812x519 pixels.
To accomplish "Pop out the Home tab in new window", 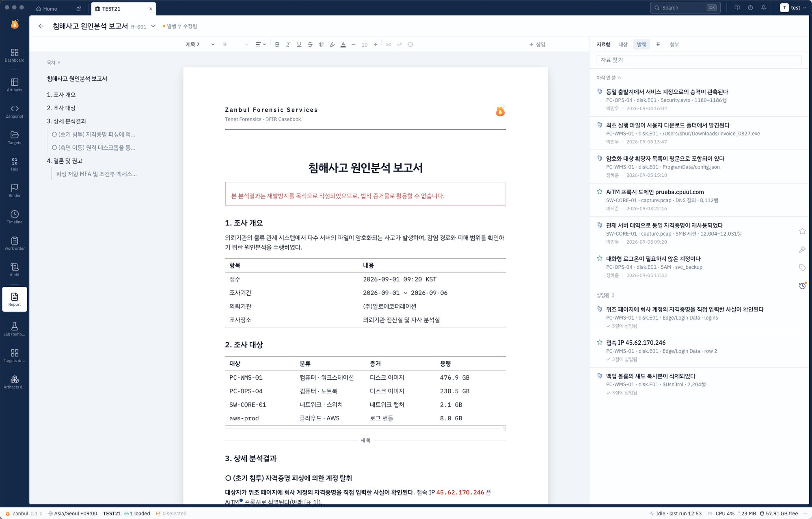I will 79,9.
